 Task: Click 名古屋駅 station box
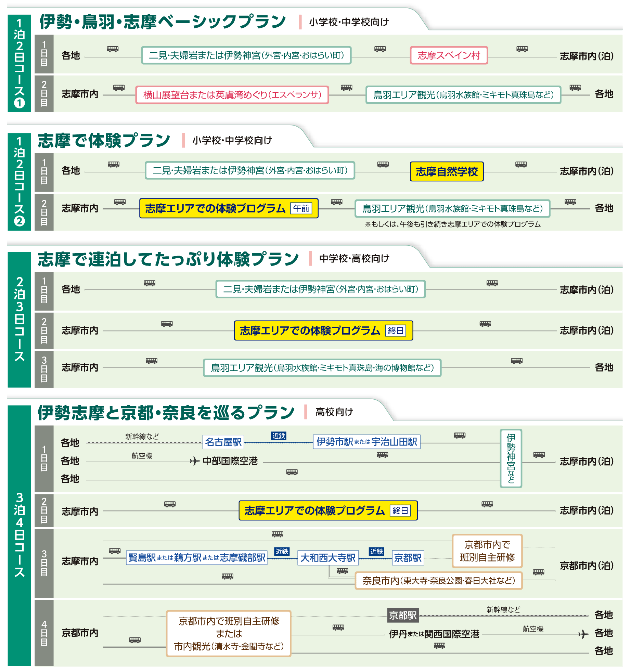click(223, 442)
